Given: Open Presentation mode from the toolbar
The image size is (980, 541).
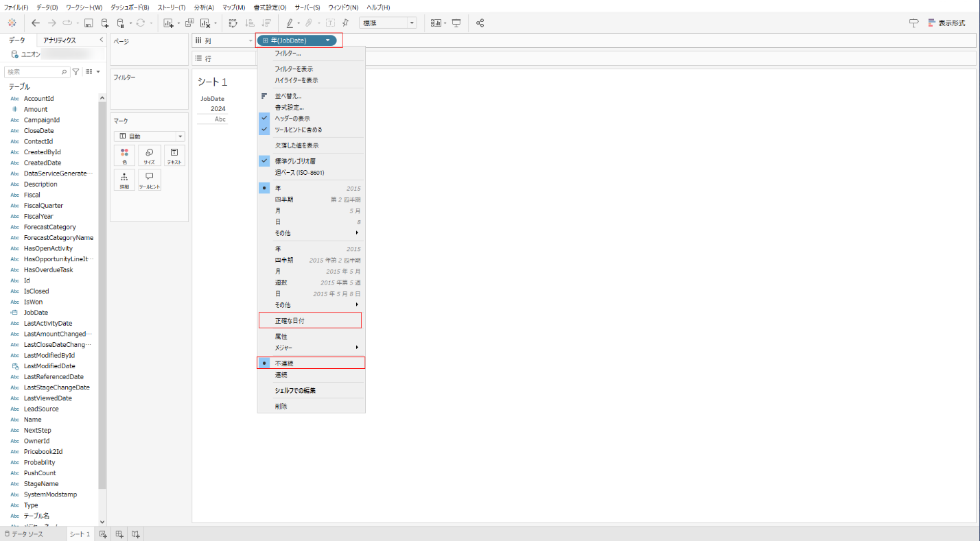Looking at the screenshot, I should [x=456, y=23].
